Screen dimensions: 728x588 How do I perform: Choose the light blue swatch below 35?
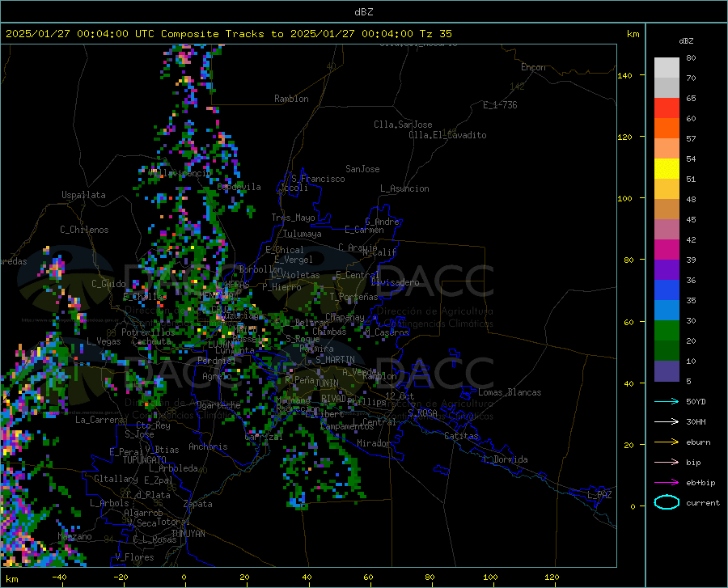pos(667,311)
